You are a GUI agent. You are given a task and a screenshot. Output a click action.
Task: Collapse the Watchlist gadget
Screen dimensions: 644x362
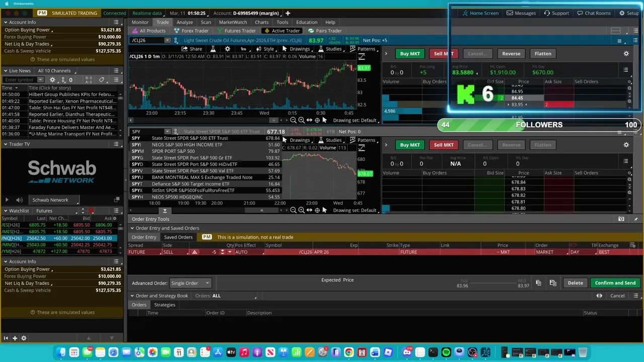pyautogui.click(x=5, y=211)
